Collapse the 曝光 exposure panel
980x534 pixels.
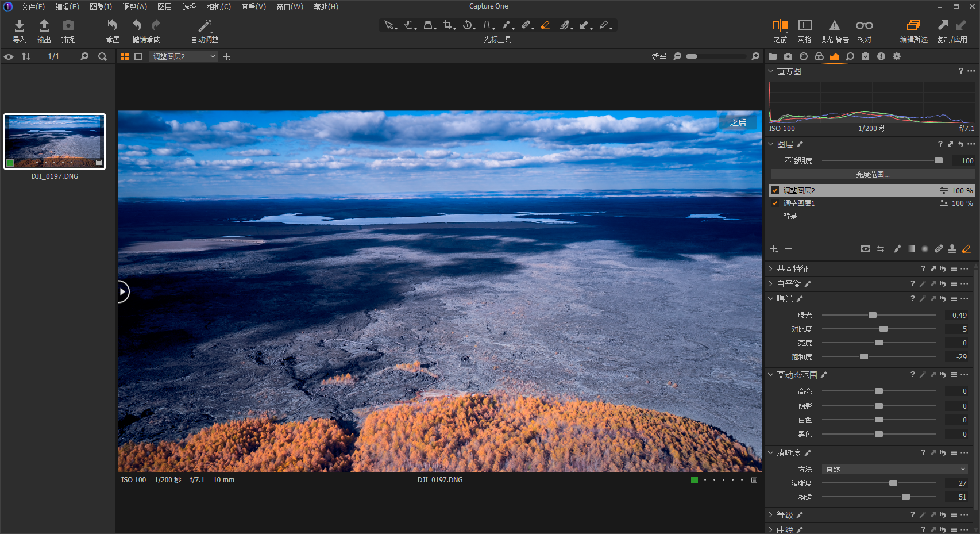pyautogui.click(x=771, y=298)
